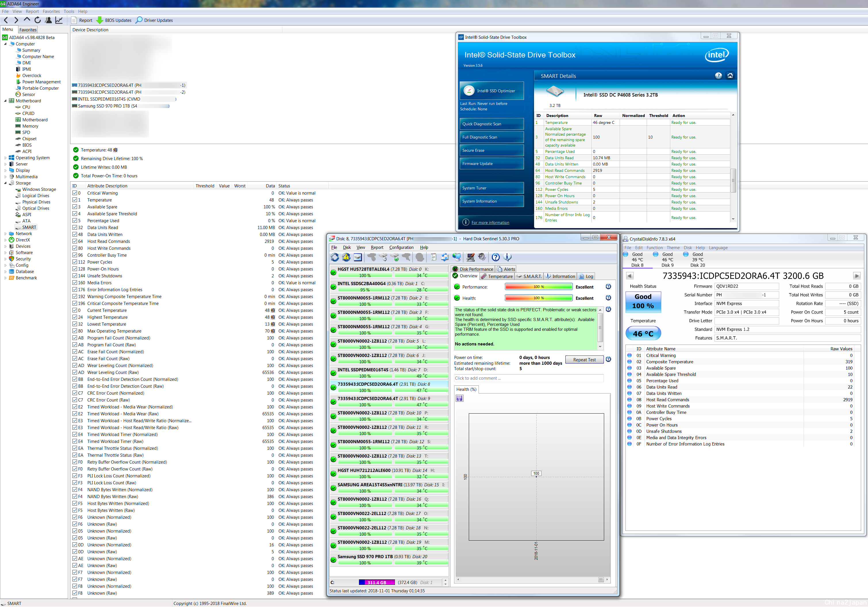This screenshot has height=607, width=868.
Task: Click Hard Disk Sentinel send email icon
Action: point(445,258)
